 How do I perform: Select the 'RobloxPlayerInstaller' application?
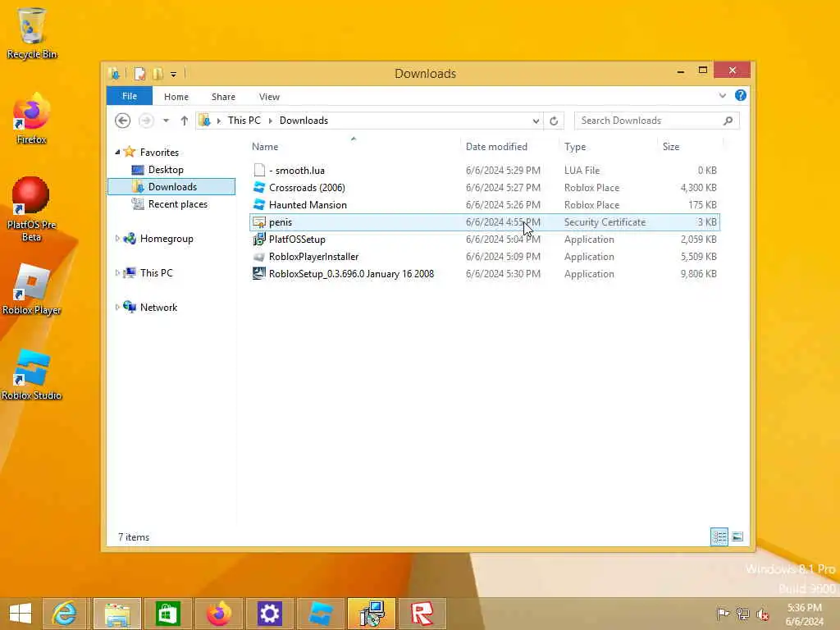point(484,257)
